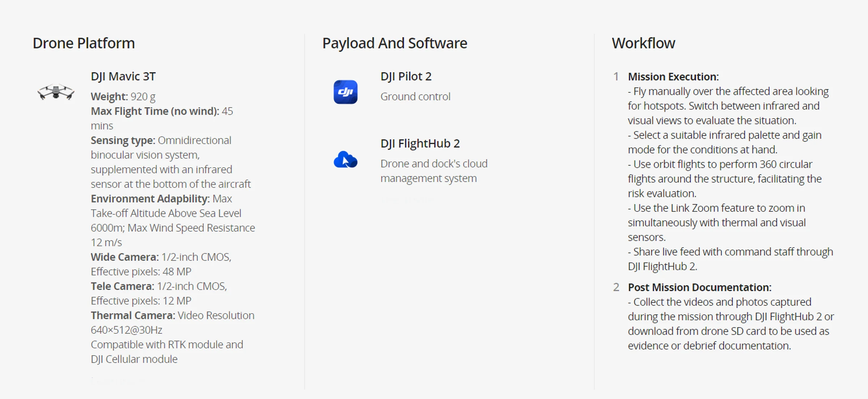Screen dimensions: 868x399
Task: Click the step number 1 marker
Action: pyautogui.click(x=616, y=77)
